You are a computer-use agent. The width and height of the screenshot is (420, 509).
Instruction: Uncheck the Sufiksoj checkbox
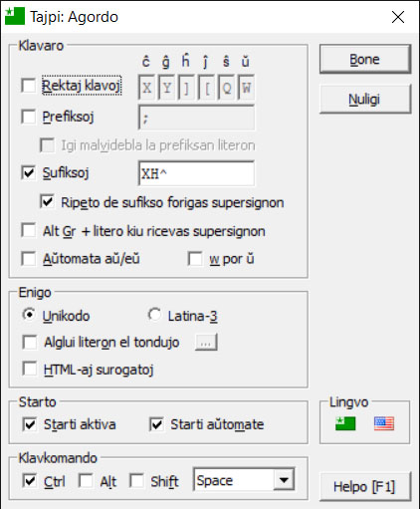tap(29, 172)
